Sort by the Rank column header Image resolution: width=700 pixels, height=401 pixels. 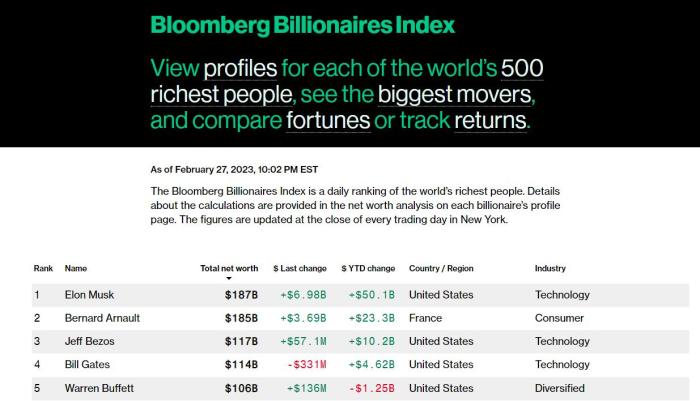click(43, 269)
